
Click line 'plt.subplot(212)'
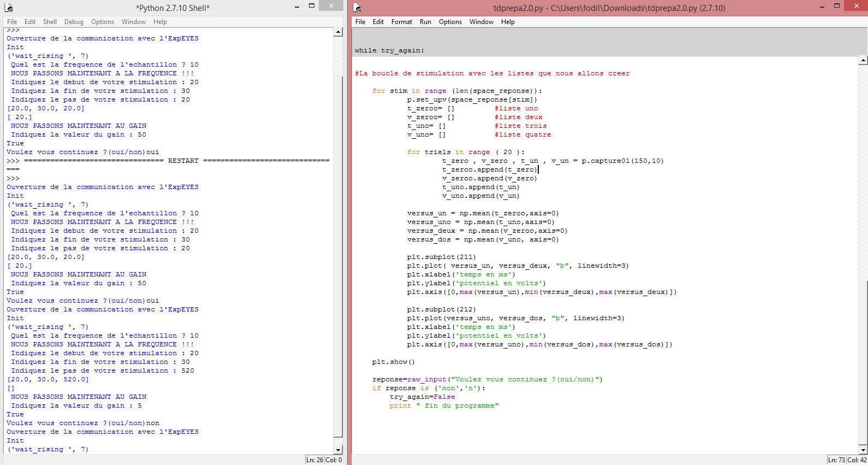coord(442,309)
